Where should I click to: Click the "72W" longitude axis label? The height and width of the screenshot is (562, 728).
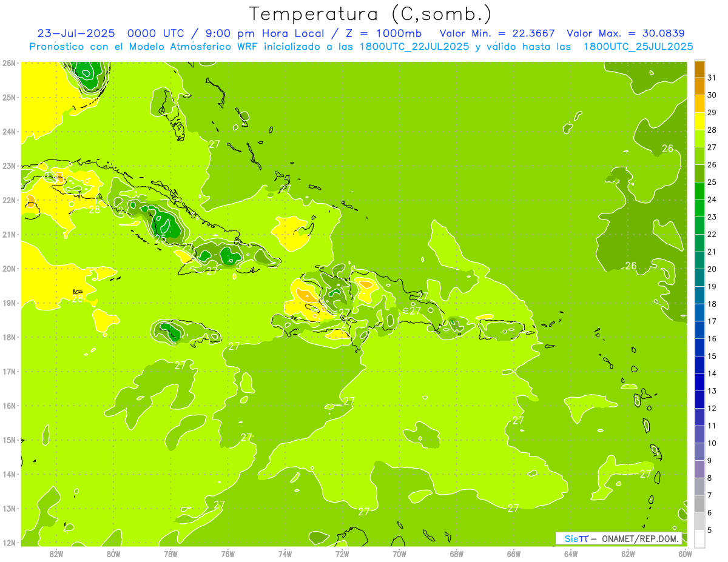342,554
